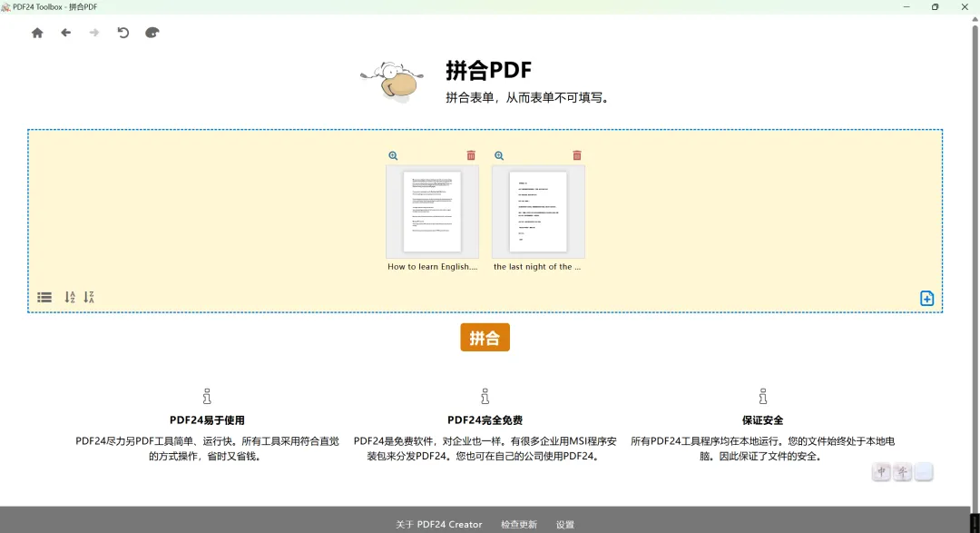Open the theme palette icon
The image size is (980, 533).
(152, 33)
